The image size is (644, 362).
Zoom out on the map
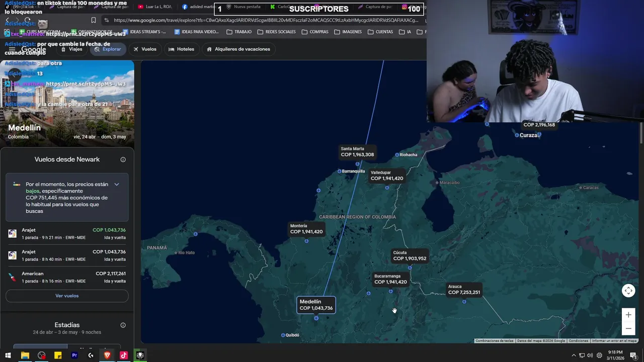click(x=628, y=329)
